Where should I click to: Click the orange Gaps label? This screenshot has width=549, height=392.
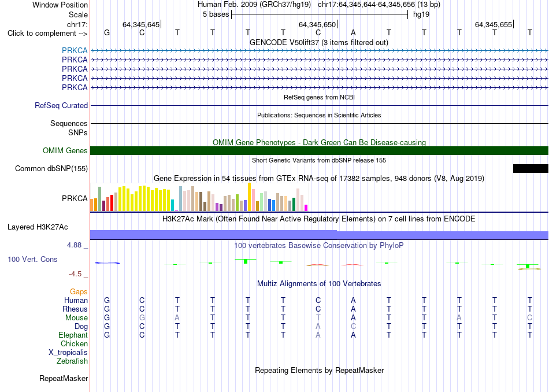(79, 291)
